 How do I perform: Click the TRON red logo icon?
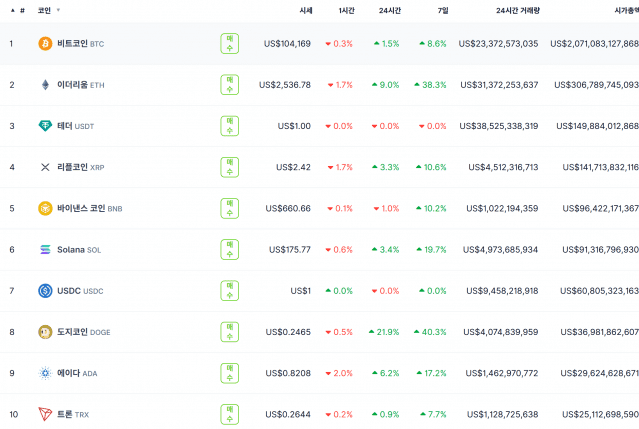click(45, 414)
